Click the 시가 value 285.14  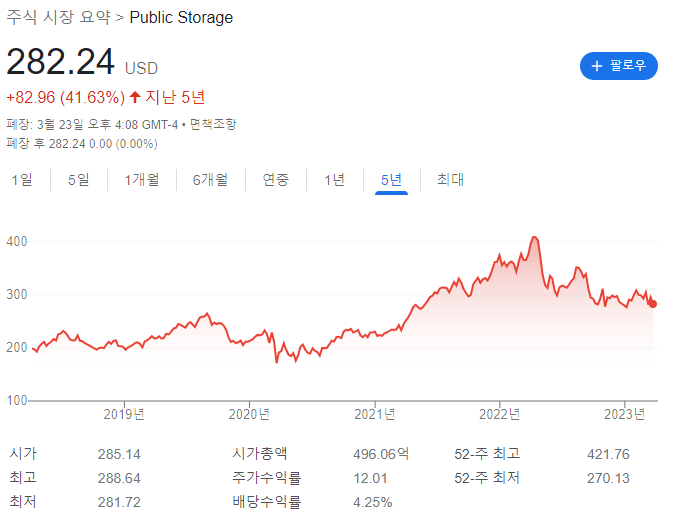click(x=119, y=454)
